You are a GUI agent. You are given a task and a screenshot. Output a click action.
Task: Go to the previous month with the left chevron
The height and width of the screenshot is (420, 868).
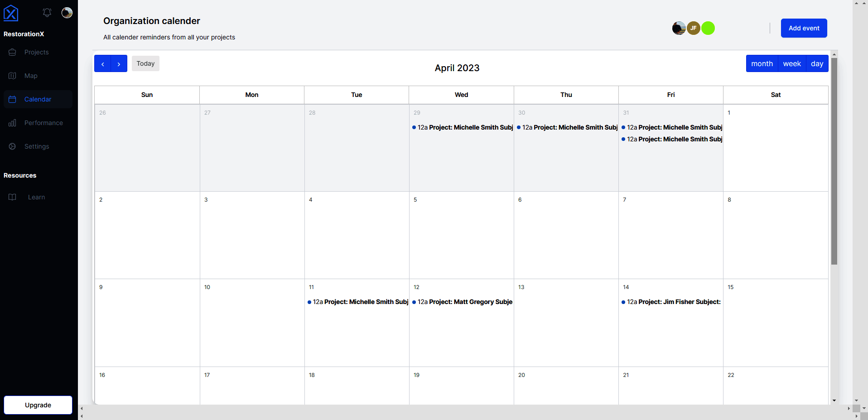102,63
